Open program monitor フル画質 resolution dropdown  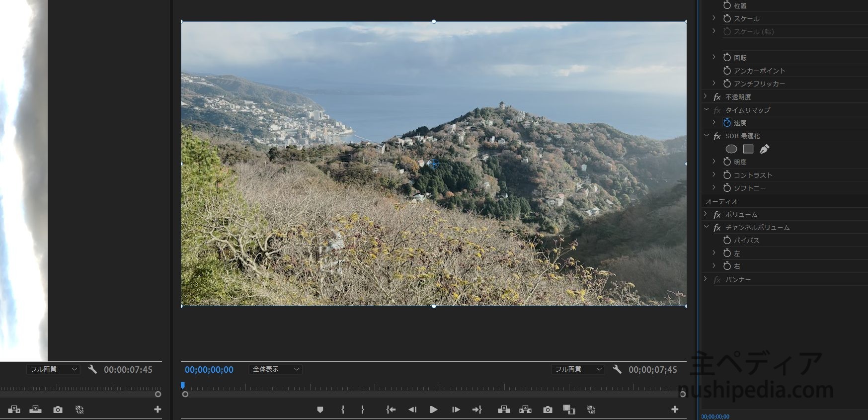click(578, 369)
